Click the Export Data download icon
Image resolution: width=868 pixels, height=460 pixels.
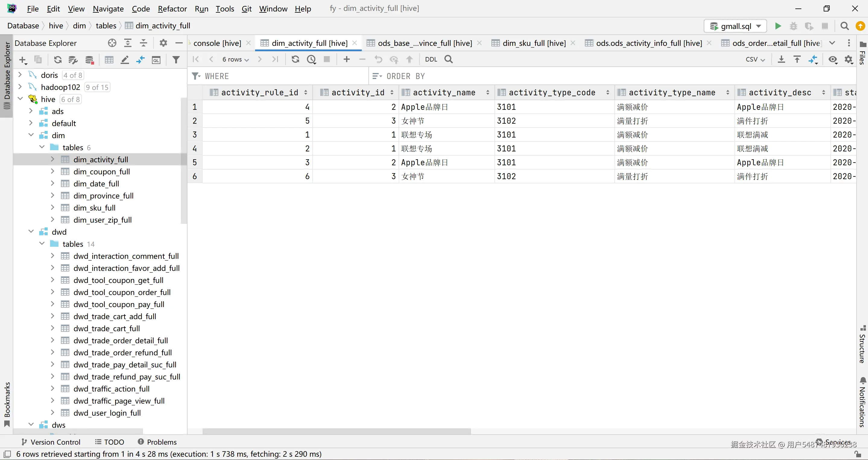[781, 59]
